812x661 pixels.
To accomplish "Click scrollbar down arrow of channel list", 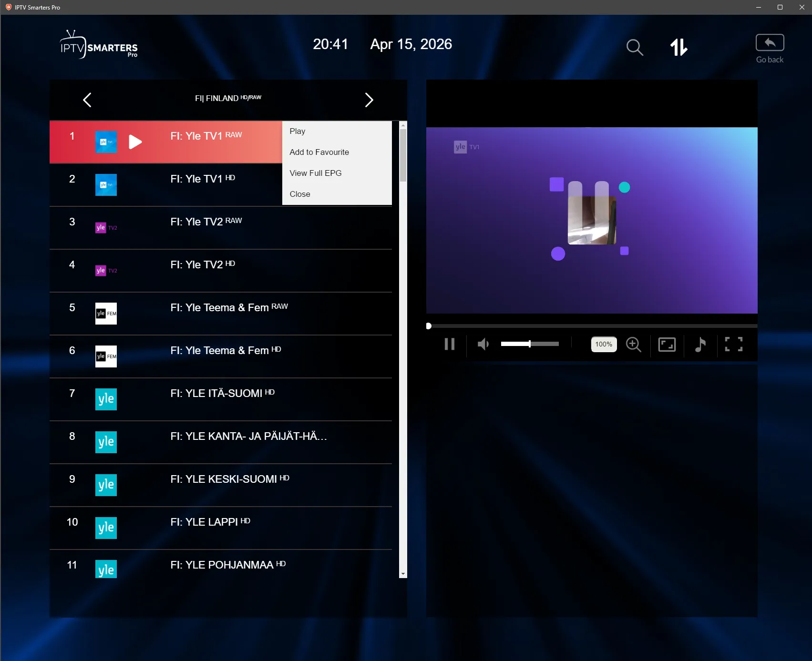I will tap(403, 574).
